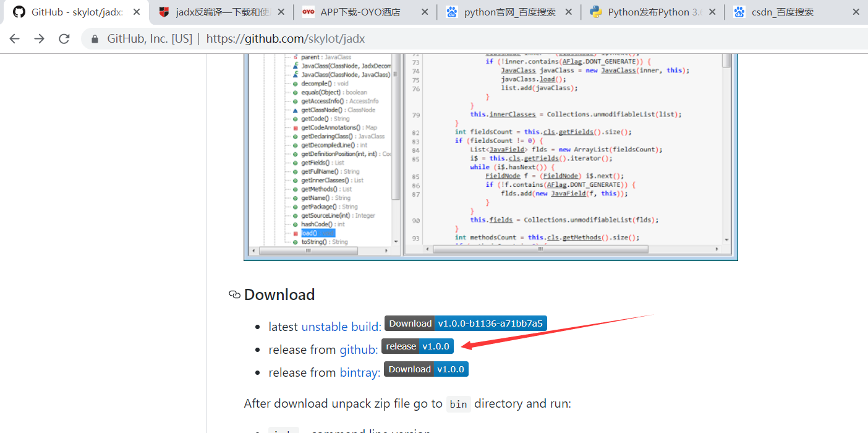Click the Download v1.0.0-b1136-a71bb7a5 badge
The width and height of the screenshot is (868, 433).
point(466,324)
